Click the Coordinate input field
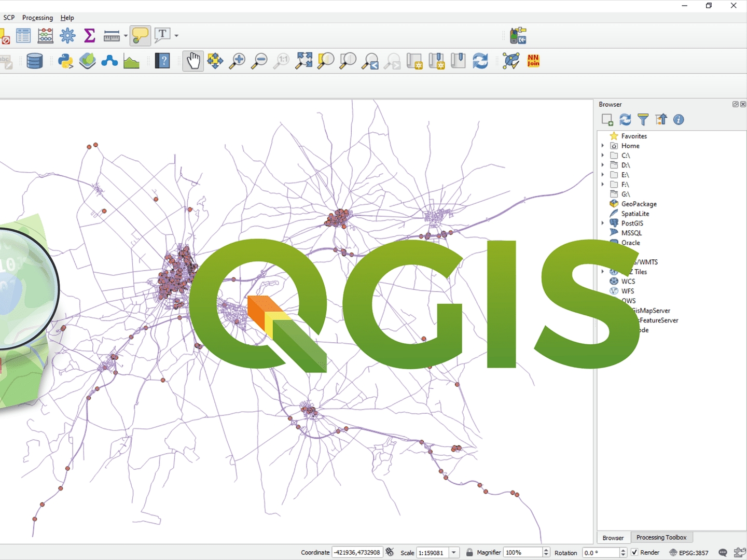The width and height of the screenshot is (747, 560). click(x=357, y=553)
